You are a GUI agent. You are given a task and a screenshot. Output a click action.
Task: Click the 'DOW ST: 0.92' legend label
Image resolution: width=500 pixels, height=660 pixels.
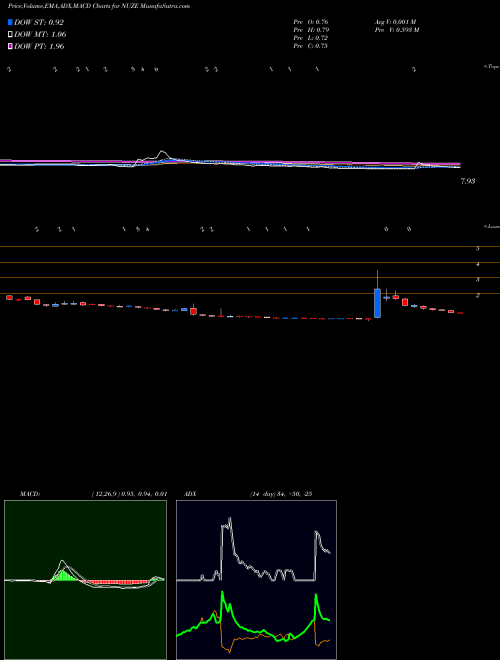pyautogui.click(x=39, y=23)
